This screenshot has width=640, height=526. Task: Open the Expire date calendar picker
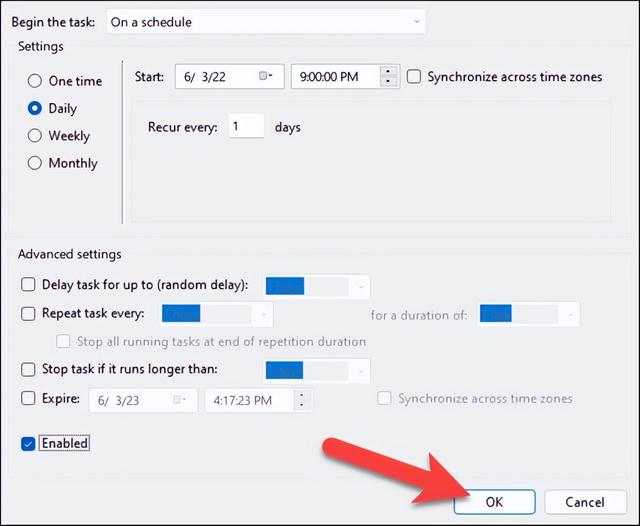[180, 399]
